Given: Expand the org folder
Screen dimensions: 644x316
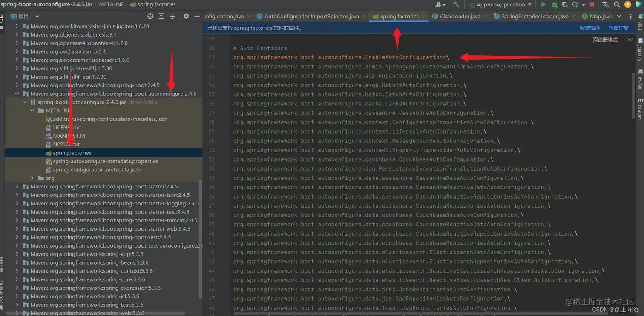Looking at the screenshot, I should click(x=32, y=178).
